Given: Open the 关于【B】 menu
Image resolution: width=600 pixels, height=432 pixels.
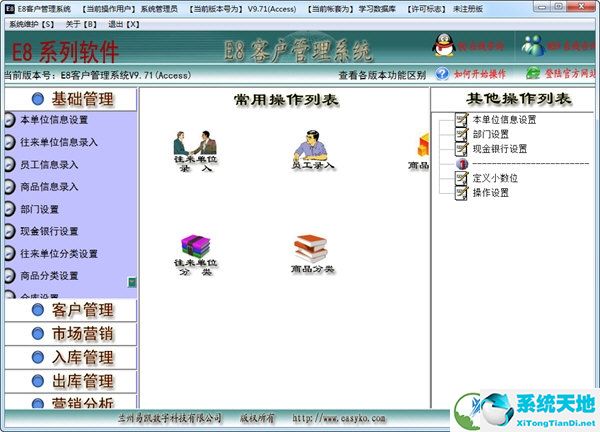Looking at the screenshot, I should pyautogui.click(x=81, y=24).
